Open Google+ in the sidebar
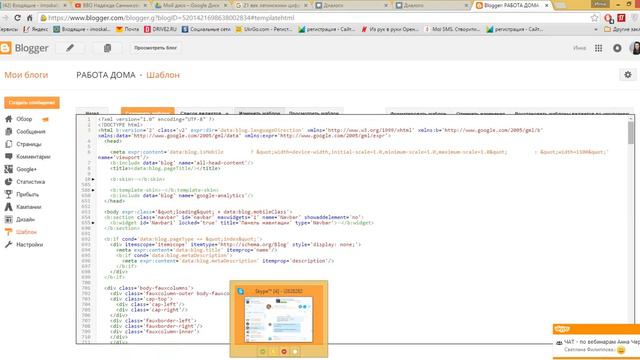The image size is (640, 360). tap(27, 169)
